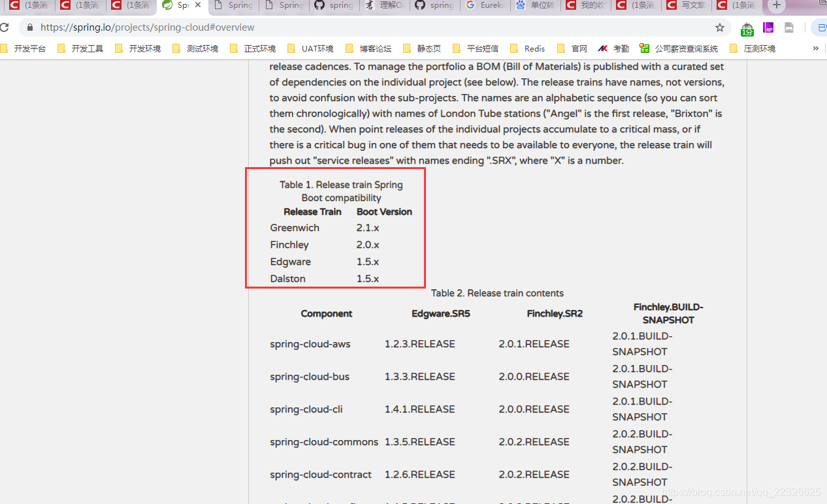Open the 压测环境 bookmark folder

pyautogui.click(x=753, y=48)
